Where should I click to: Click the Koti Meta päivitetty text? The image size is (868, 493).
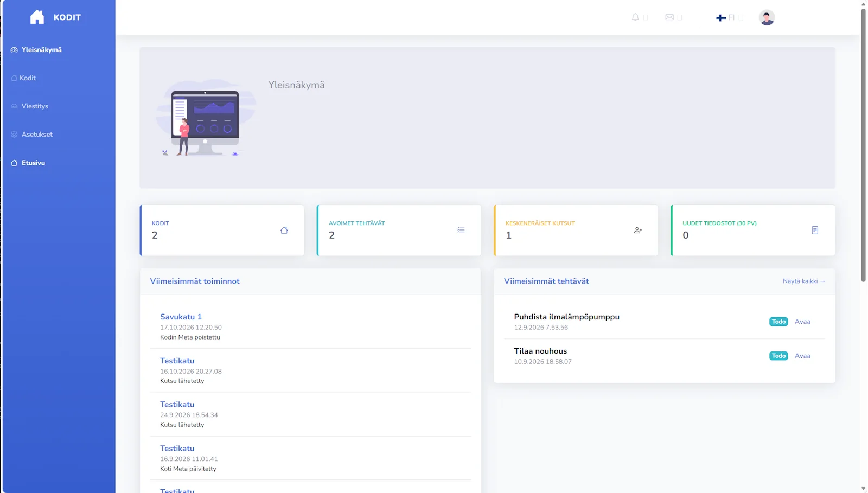click(188, 469)
